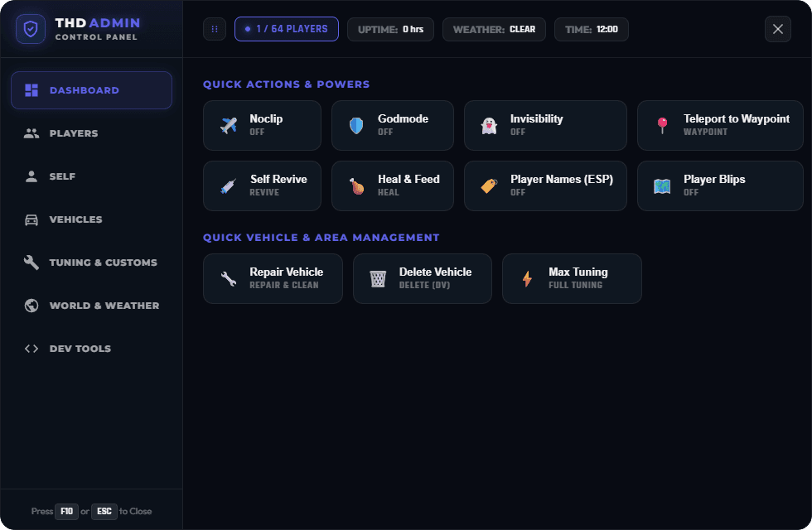Go to the Self menu

pos(92,176)
